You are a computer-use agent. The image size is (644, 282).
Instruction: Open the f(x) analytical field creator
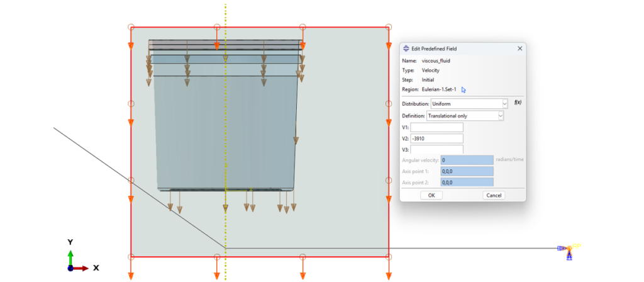coord(518,103)
